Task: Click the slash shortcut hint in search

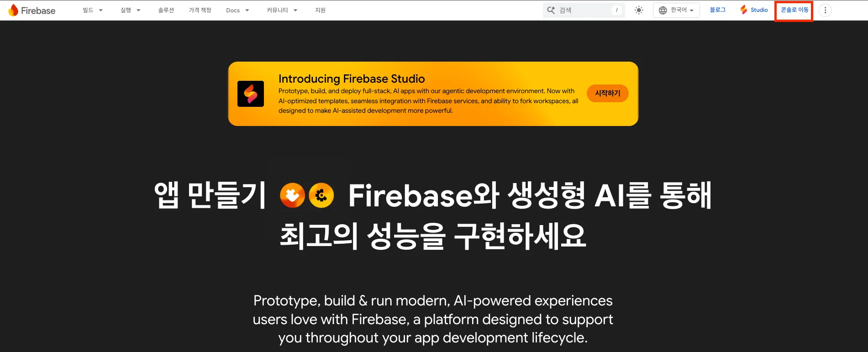Action: pyautogui.click(x=617, y=10)
